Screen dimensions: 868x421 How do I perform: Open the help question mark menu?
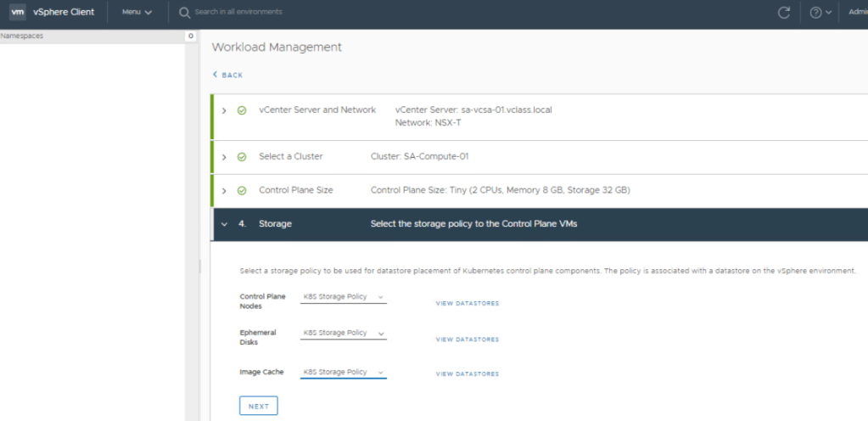[820, 13]
